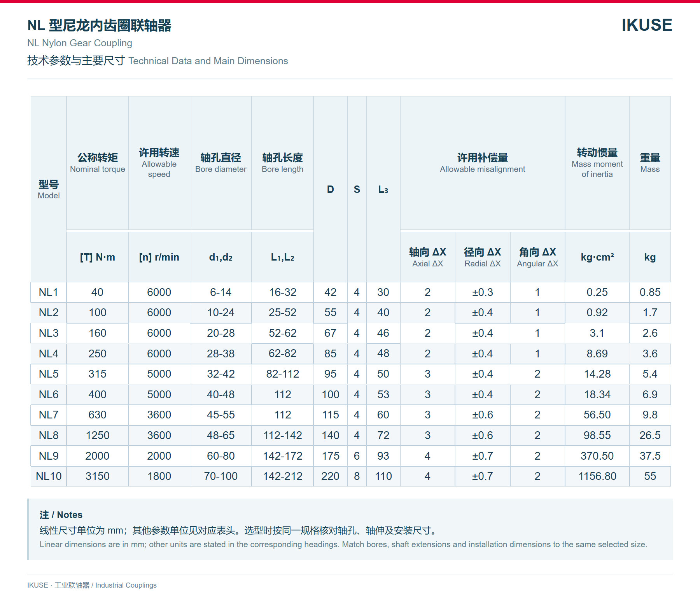Click mass value 0.85 for NL1
This screenshot has width=700, height=602.
point(650,292)
